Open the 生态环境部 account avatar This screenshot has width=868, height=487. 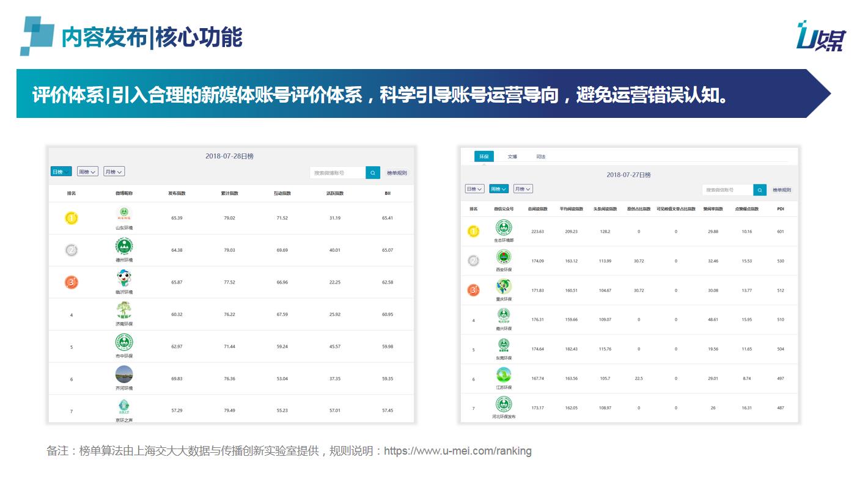(504, 228)
